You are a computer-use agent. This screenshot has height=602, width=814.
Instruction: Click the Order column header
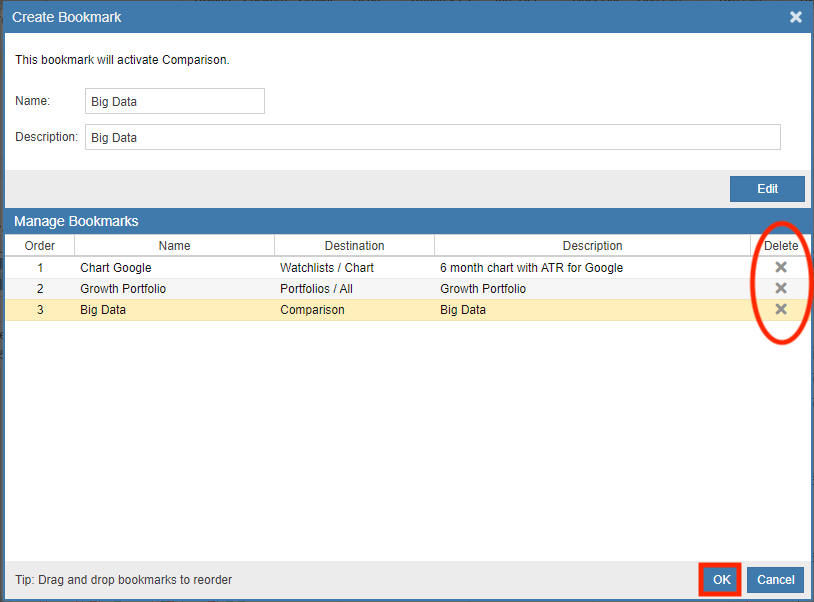click(x=40, y=245)
